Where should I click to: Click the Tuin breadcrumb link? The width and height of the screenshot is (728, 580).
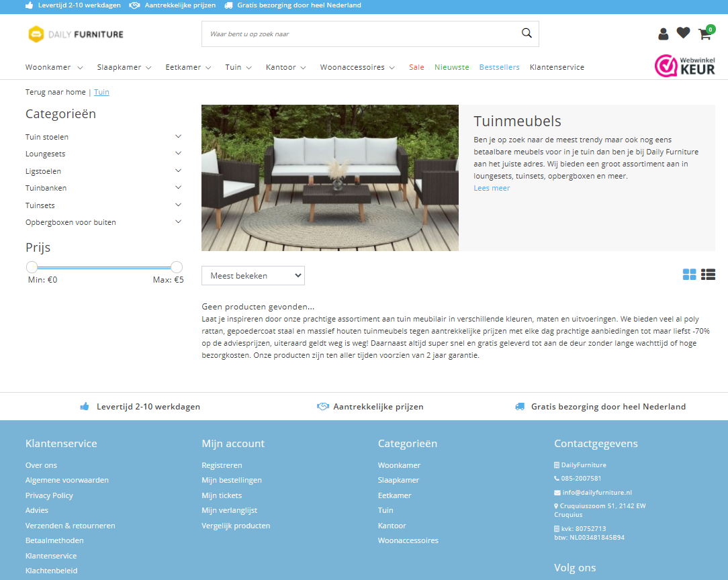[x=101, y=92]
